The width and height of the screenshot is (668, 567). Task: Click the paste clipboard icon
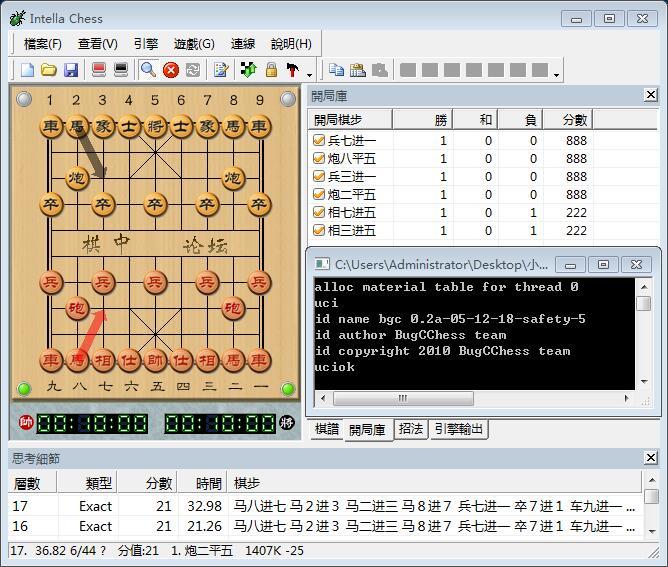(x=358, y=69)
